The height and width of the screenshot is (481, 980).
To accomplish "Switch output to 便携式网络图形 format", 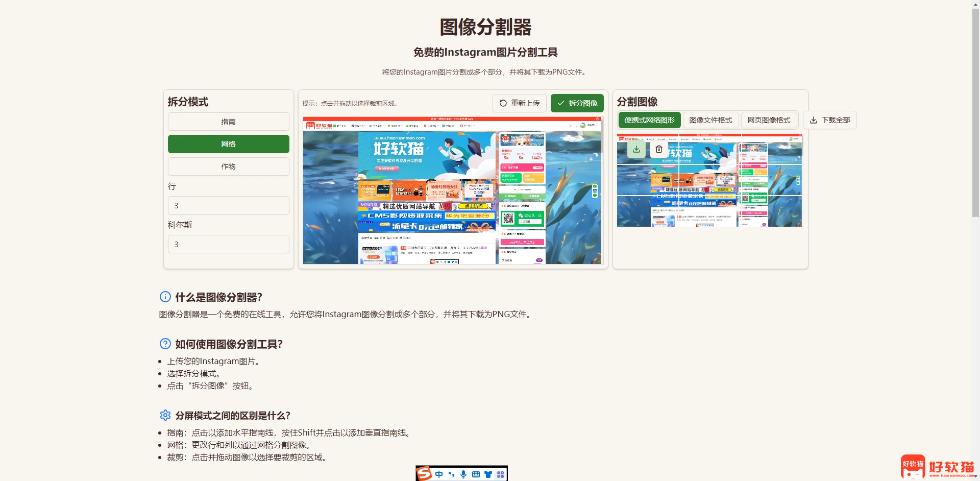I will point(650,120).
